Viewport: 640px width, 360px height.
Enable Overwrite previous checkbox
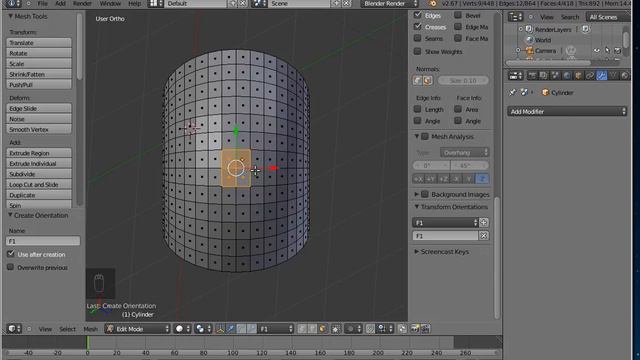[x=11, y=267]
